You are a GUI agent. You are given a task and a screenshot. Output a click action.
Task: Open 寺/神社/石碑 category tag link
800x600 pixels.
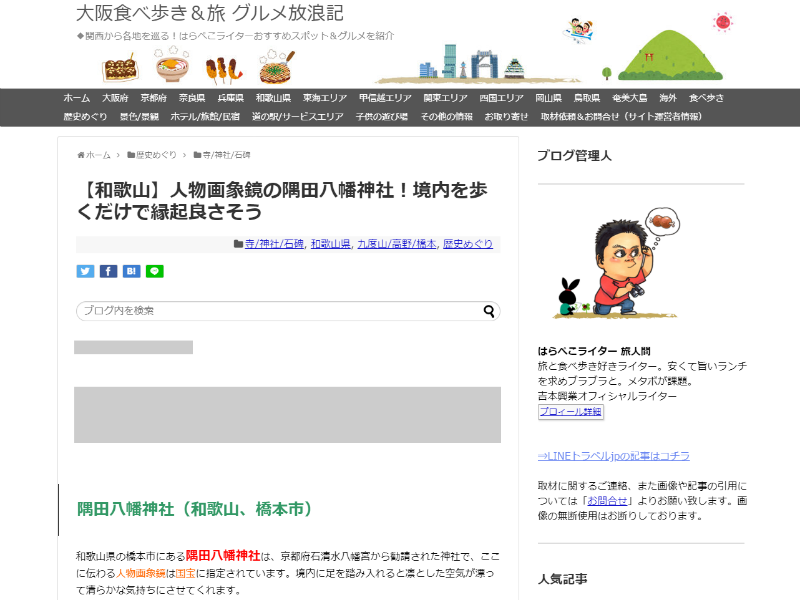pos(274,244)
